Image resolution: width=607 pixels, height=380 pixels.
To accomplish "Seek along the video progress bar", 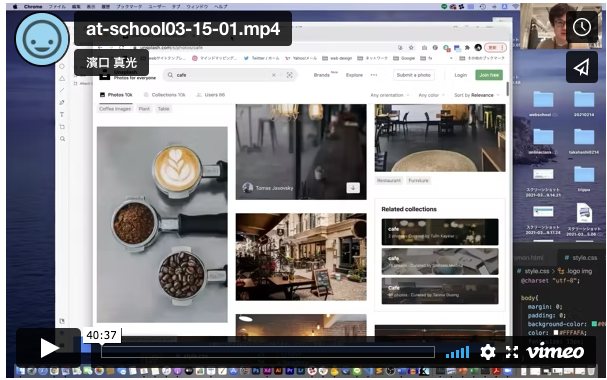I will 268,352.
